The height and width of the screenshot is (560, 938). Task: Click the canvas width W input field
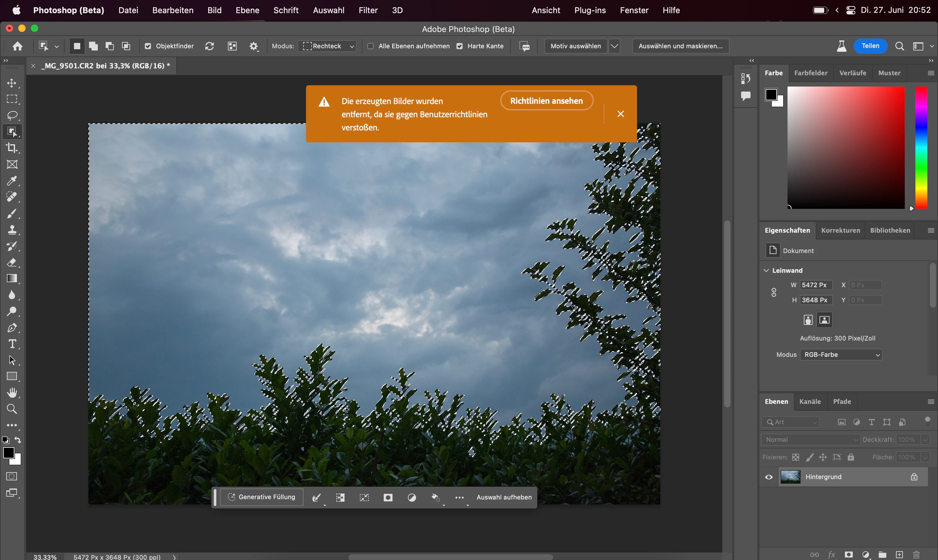[x=815, y=285]
